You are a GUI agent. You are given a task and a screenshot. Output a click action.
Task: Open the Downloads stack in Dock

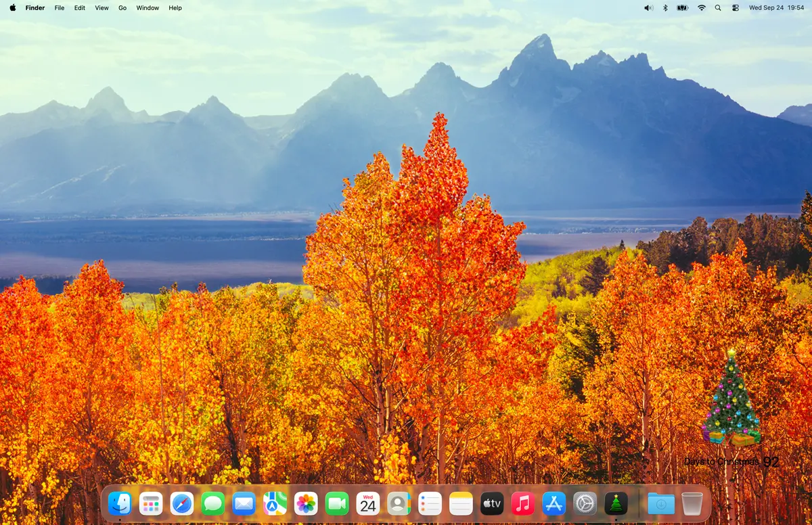click(661, 503)
